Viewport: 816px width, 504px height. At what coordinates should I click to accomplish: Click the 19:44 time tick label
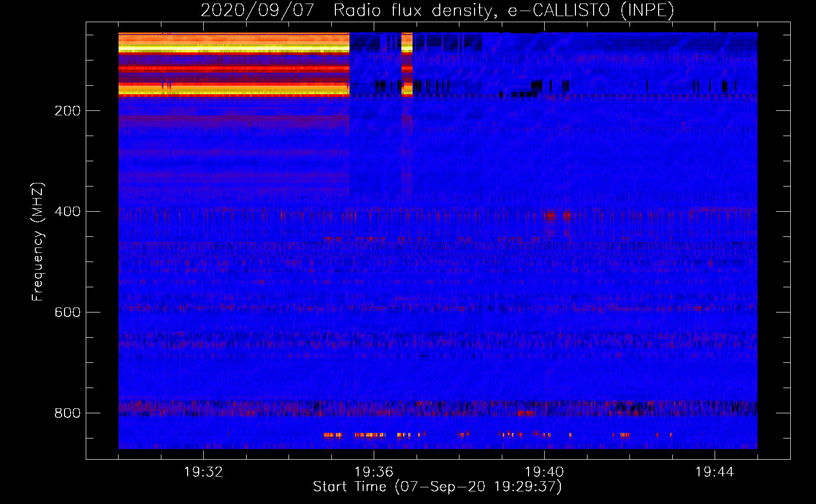[715, 472]
